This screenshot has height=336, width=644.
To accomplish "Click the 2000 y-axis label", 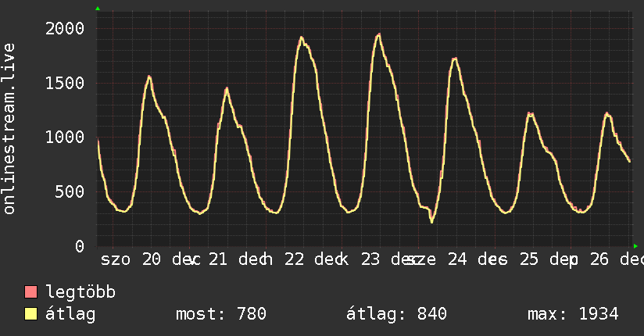I will [x=65, y=29].
